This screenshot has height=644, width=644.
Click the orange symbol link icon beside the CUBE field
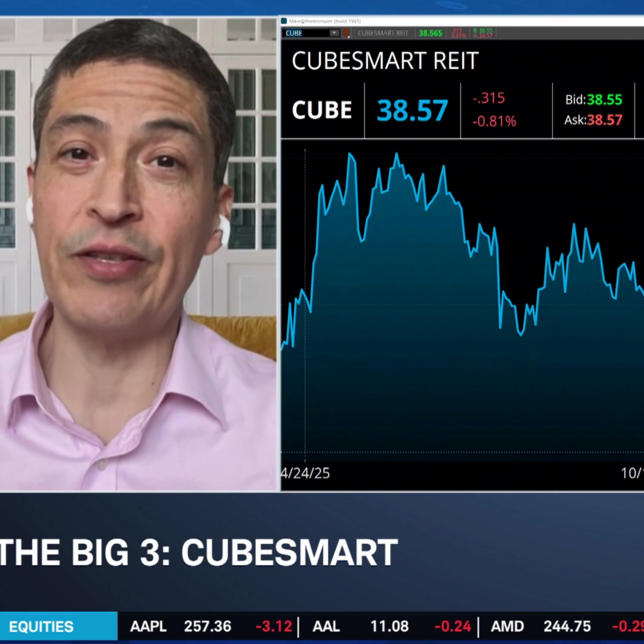coord(346,33)
